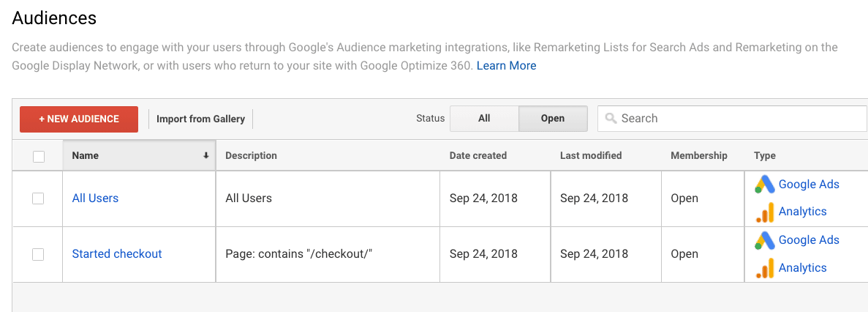
Task: Focus the audience Search field
Action: [x=733, y=119]
